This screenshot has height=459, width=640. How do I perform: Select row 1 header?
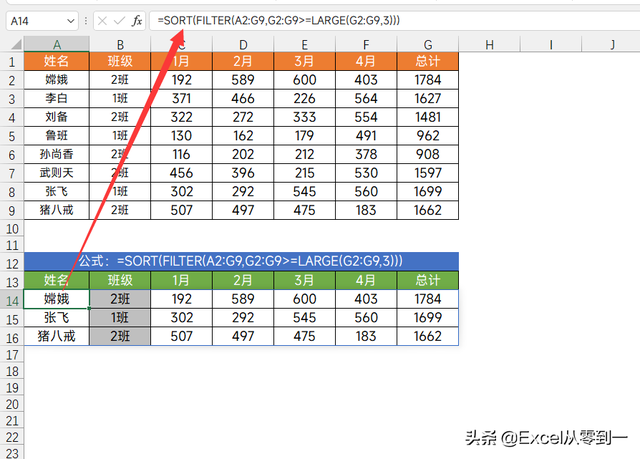pos(12,62)
